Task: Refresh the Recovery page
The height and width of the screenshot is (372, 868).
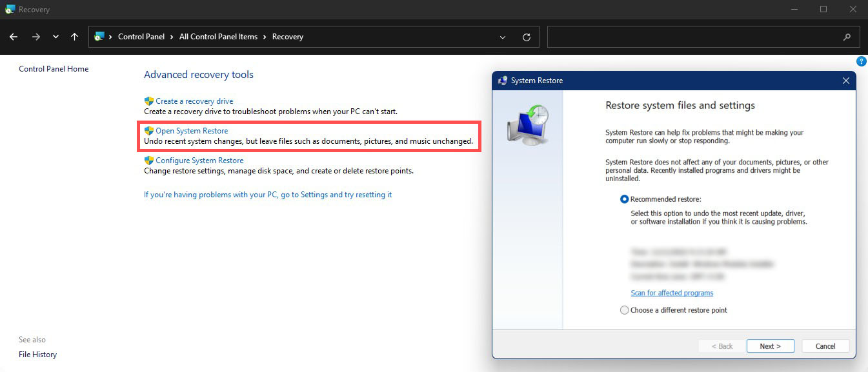Action: pyautogui.click(x=527, y=37)
